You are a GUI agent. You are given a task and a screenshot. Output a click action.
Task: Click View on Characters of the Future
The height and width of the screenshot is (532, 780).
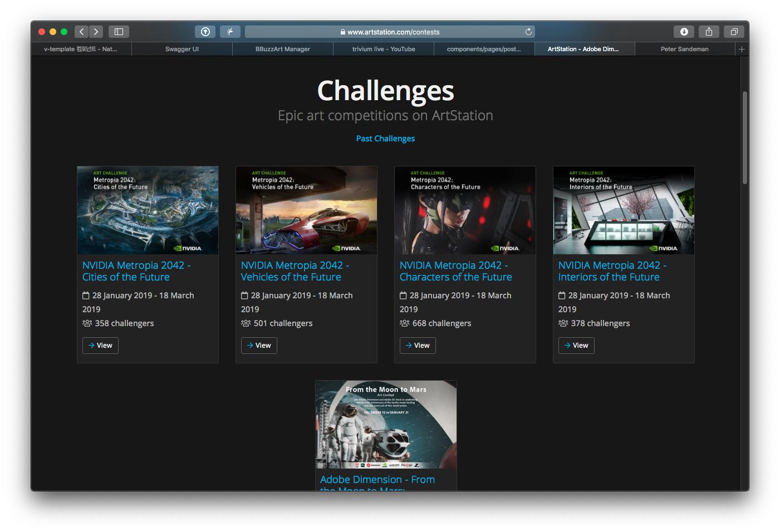[x=418, y=346]
